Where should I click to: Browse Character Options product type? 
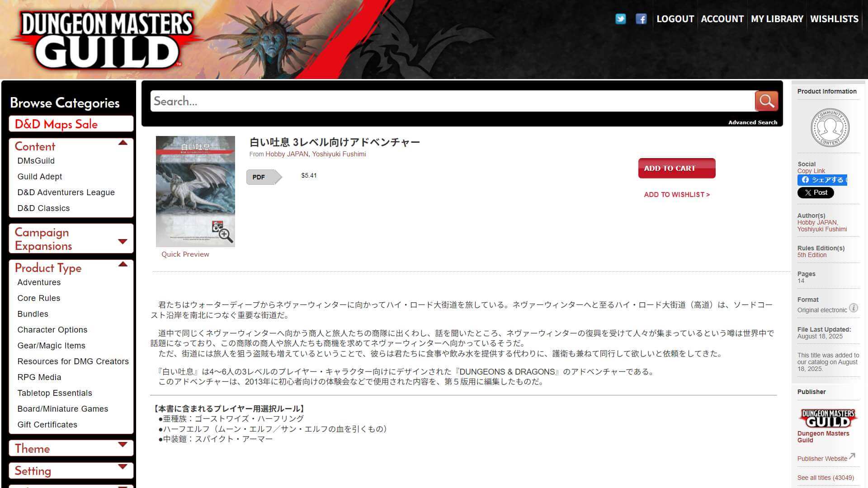click(x=52, y=330)
